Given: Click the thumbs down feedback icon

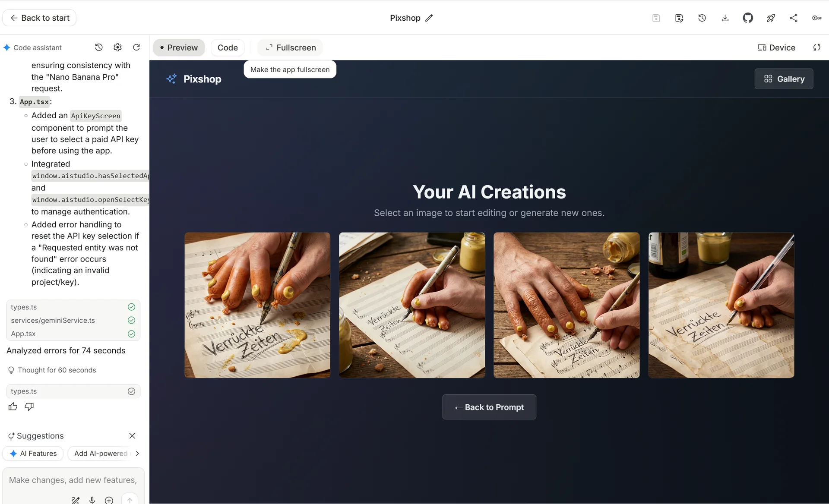Looking at the screenshot, I should (29, 406).
